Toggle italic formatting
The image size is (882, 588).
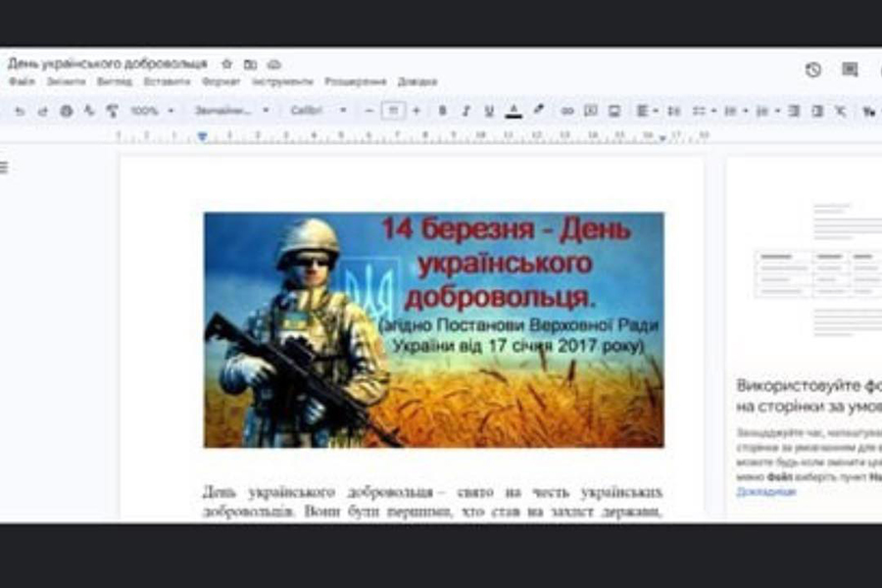click(465, 111)
